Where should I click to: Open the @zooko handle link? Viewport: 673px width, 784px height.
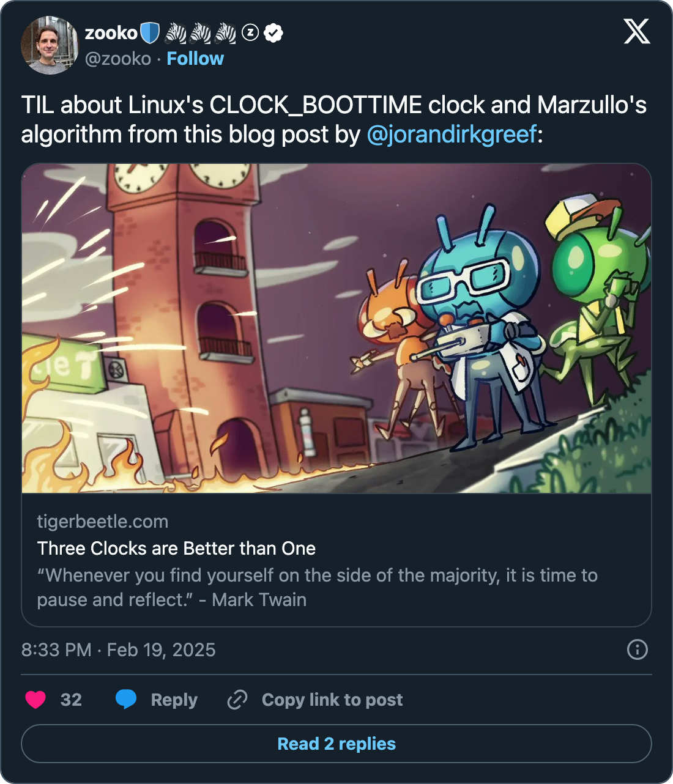pos(117,59)
